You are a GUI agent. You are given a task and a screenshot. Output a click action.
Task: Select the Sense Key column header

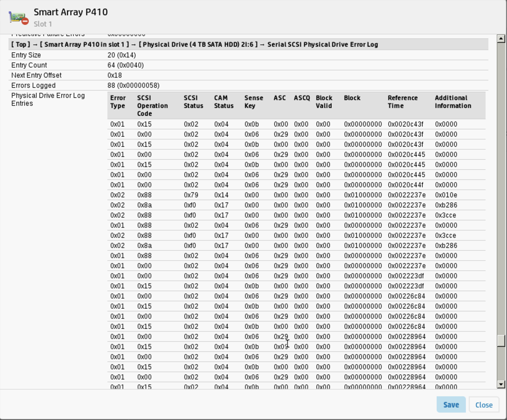pyautogui.click(x=253, y=102)
